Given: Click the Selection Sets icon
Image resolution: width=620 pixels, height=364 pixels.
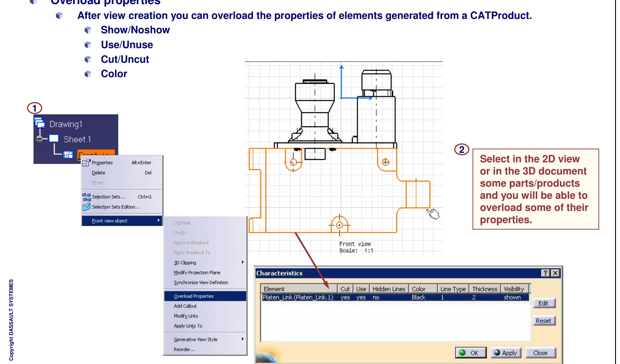Looking at the screenshot, I should click(x=86, y=197).
